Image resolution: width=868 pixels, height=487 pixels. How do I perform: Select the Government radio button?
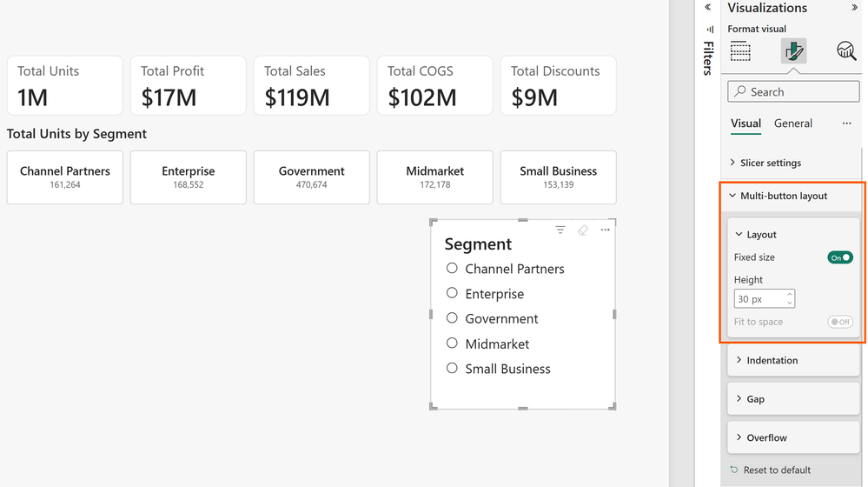click(452, 318)
